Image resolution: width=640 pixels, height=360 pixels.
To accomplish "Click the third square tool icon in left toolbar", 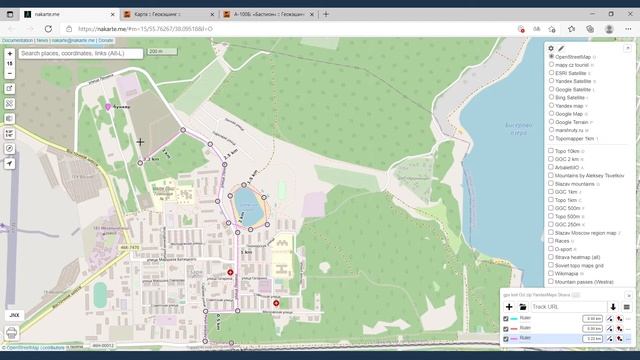I will coord(10,118).
